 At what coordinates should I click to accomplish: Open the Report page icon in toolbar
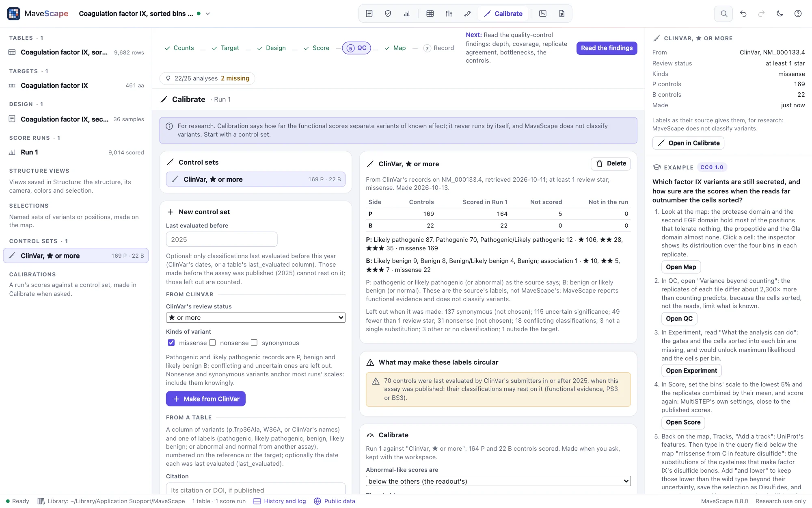pos(561,13)
